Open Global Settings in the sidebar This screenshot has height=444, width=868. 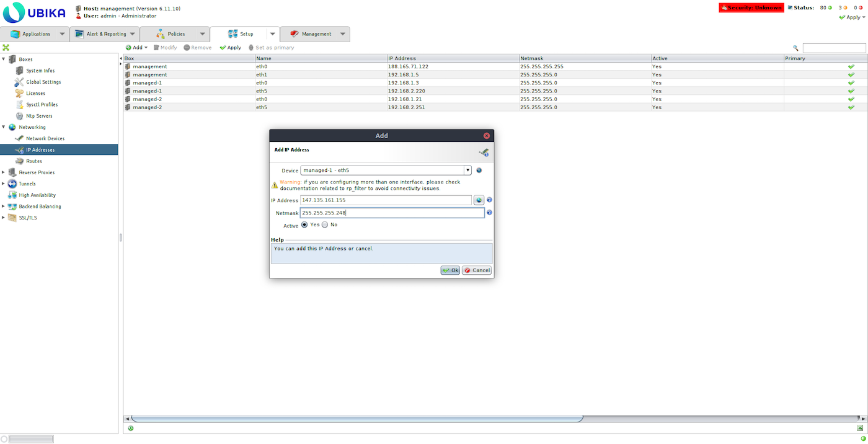(x=43, y=82)
